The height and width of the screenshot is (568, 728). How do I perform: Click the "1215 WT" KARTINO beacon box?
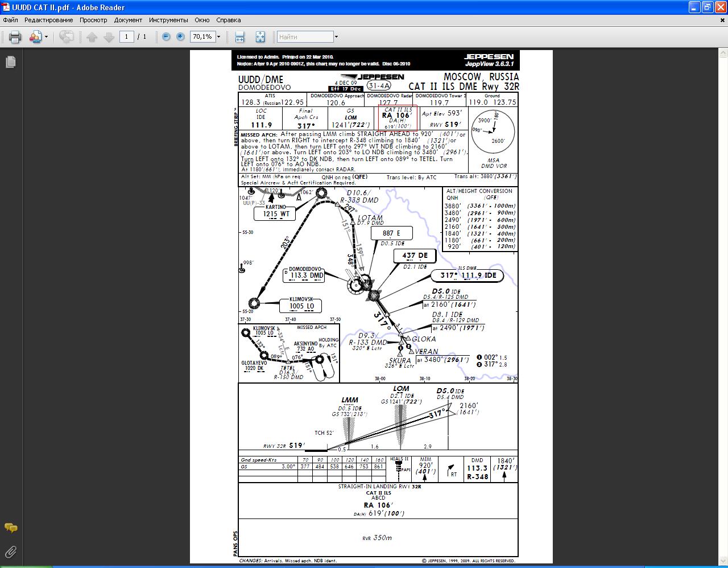pos(276,214)
